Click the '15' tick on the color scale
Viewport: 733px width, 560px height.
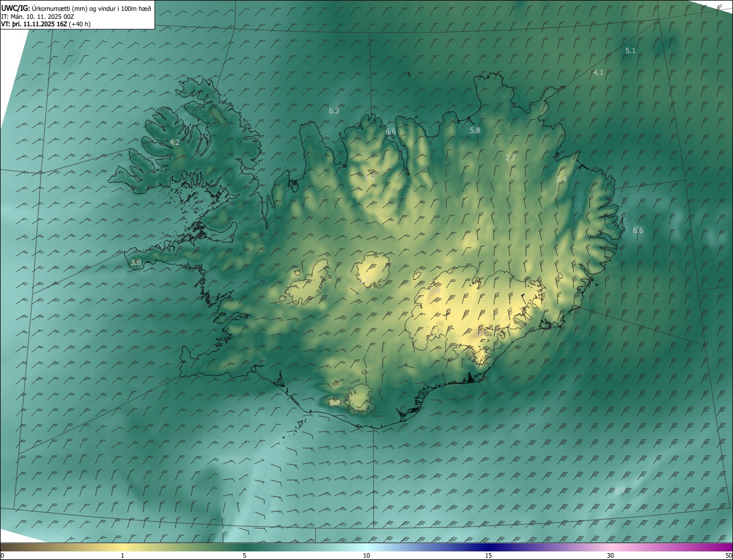(488, 556)
